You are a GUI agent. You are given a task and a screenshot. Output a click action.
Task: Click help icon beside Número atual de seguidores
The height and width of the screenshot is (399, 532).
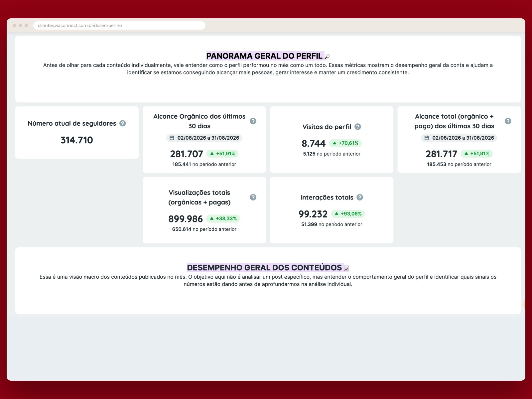pyautogui.click(x=123, y=123)
